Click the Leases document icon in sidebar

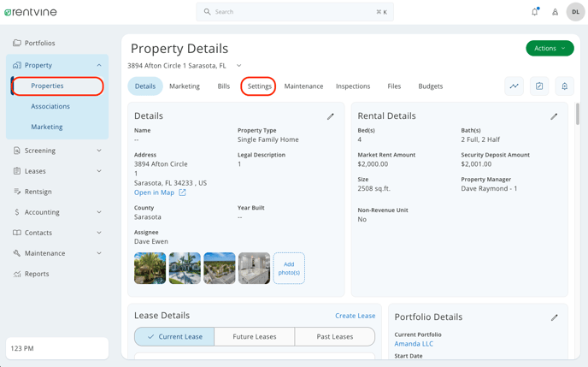[x=17, y=171]
